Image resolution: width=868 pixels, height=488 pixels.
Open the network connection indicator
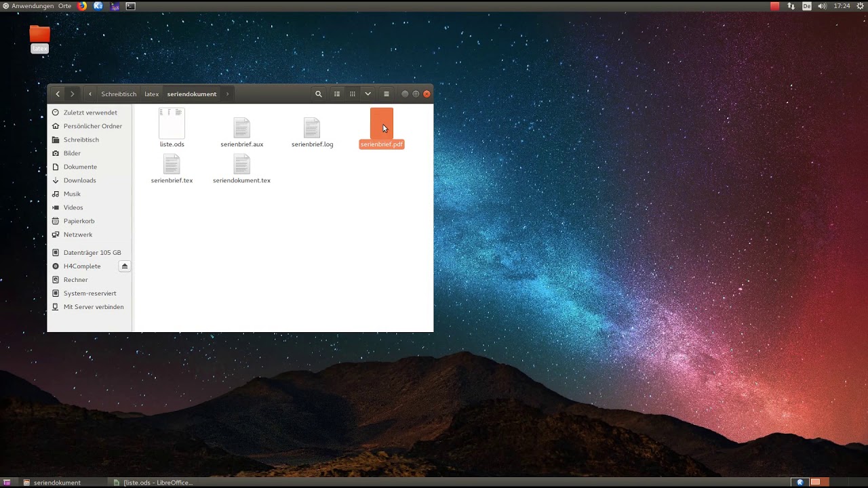791,6
